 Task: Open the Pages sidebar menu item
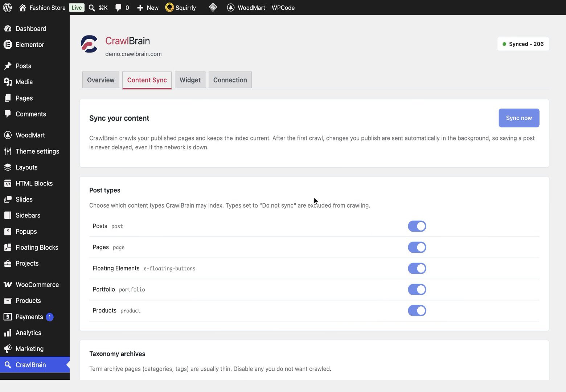coord(35,98)
